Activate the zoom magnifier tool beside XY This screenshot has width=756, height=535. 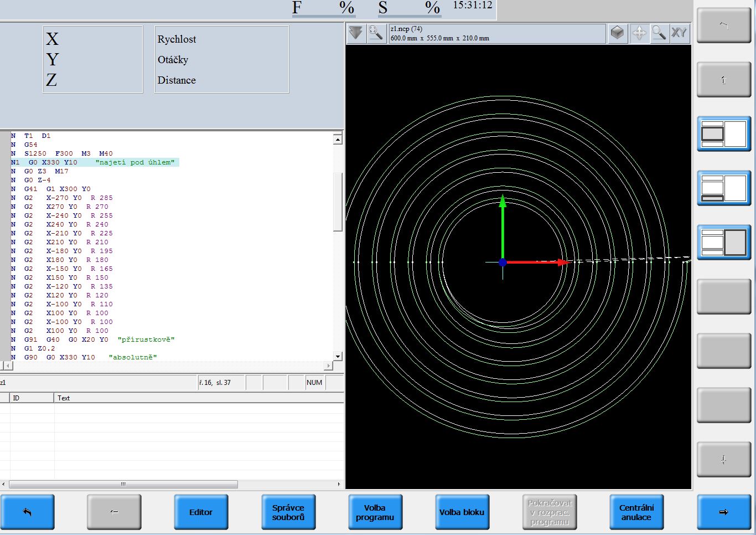coord(659,33)
